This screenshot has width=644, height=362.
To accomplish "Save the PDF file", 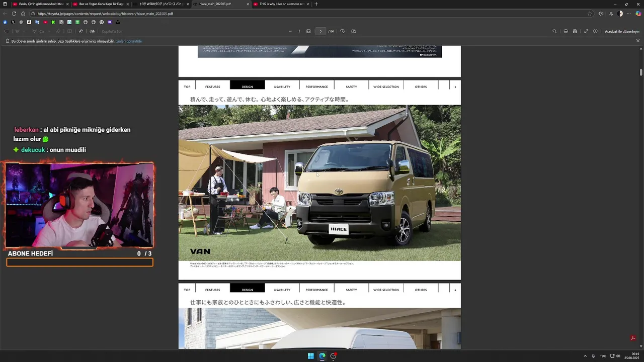I will (x=576, y=31).
